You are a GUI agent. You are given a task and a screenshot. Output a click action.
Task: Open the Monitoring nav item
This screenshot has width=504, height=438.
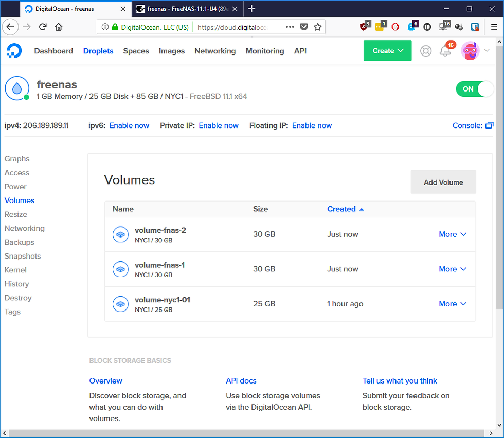point(265,51)
